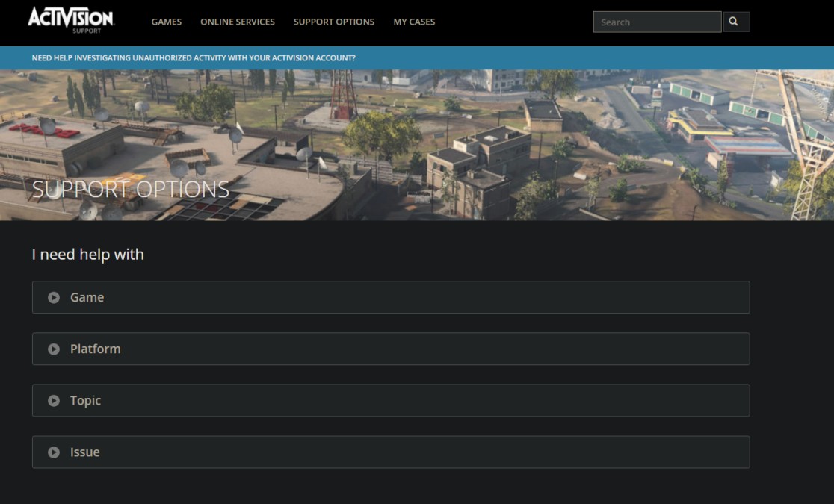Viewport: 834px width, 504px height.
Task: Click the Activision Support logo
Action: click(70, 19)
